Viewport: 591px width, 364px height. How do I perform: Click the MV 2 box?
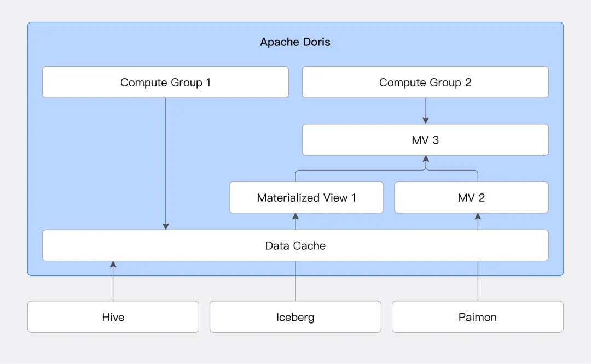(x=471, y=197)
